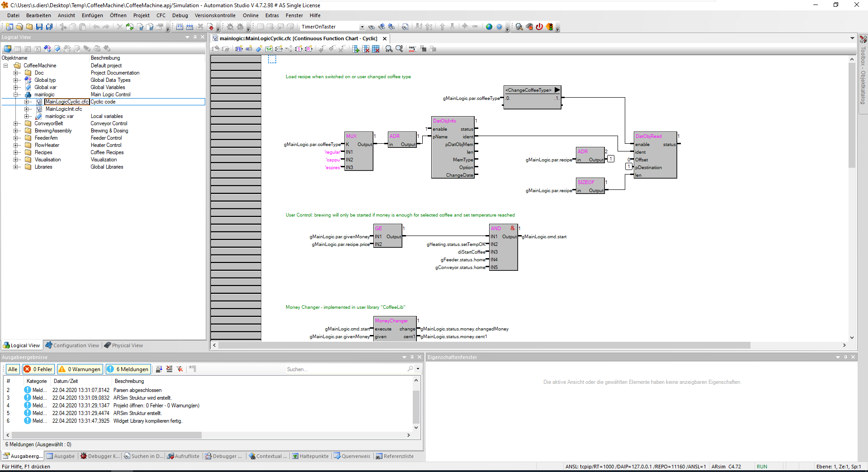Screen dimensions: 868x472
Task: Open the Datei menu
Action: [13, 15]
